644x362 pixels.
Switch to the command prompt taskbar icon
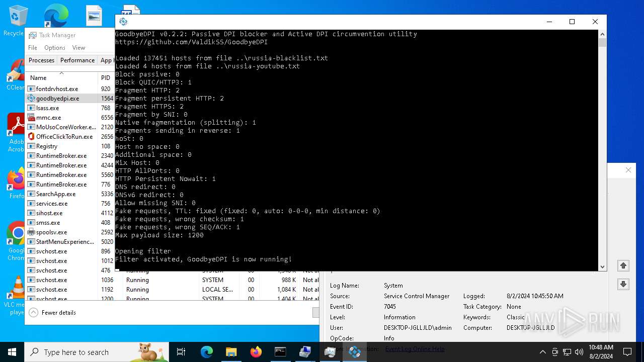[x=280, y=352]
